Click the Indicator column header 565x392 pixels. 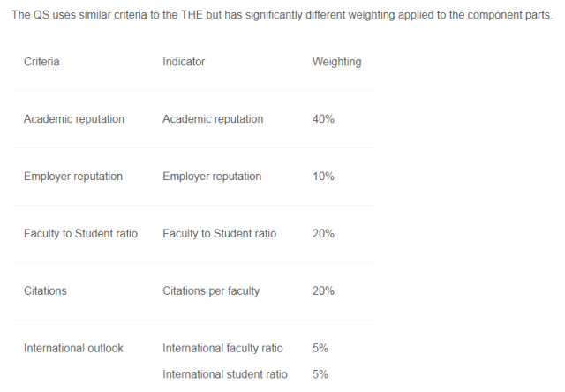[x=184, y=62]
